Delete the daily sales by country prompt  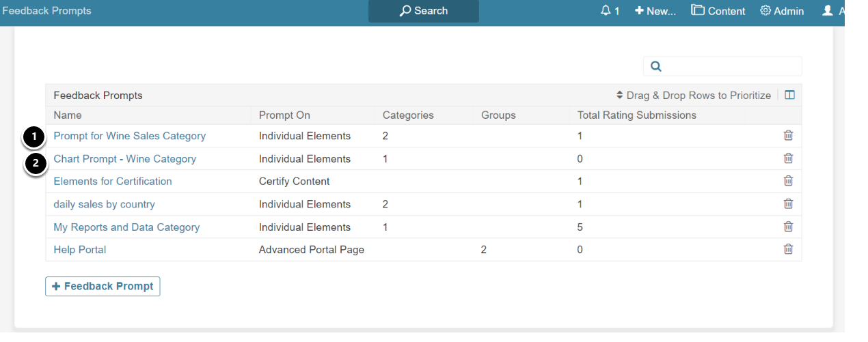click(788, 204)
